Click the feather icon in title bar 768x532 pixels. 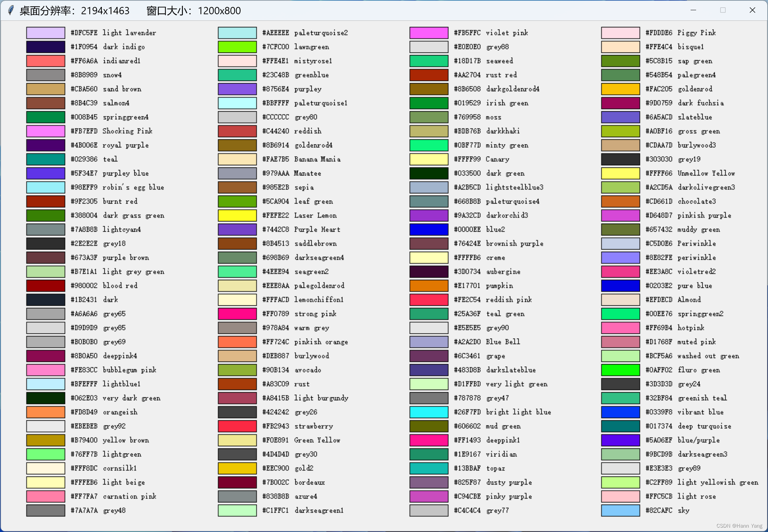point(11,10)
